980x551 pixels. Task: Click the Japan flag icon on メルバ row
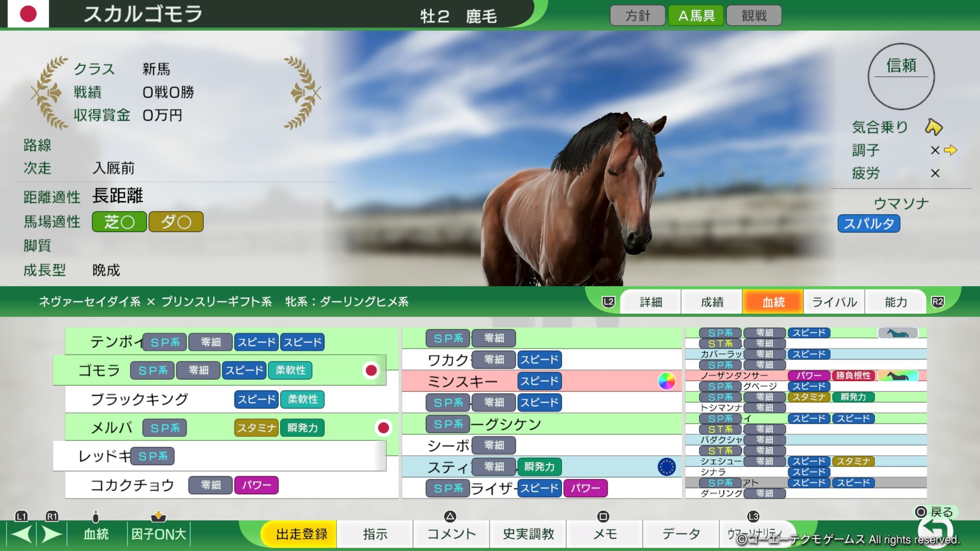click(x=384, y=428)
